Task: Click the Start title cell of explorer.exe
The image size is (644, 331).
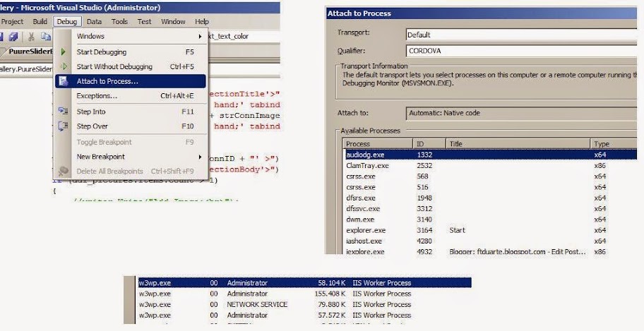Action: click(457, 230)
